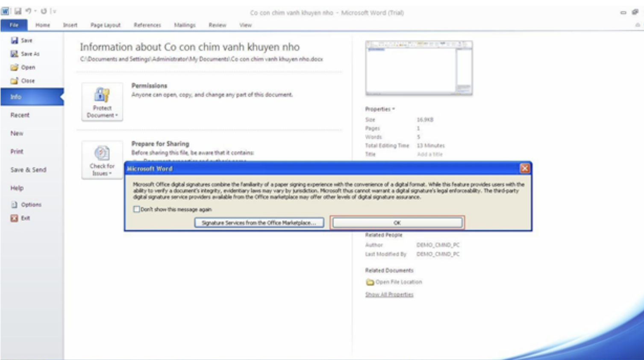Click the Close document icon

[x=14, y=80]
